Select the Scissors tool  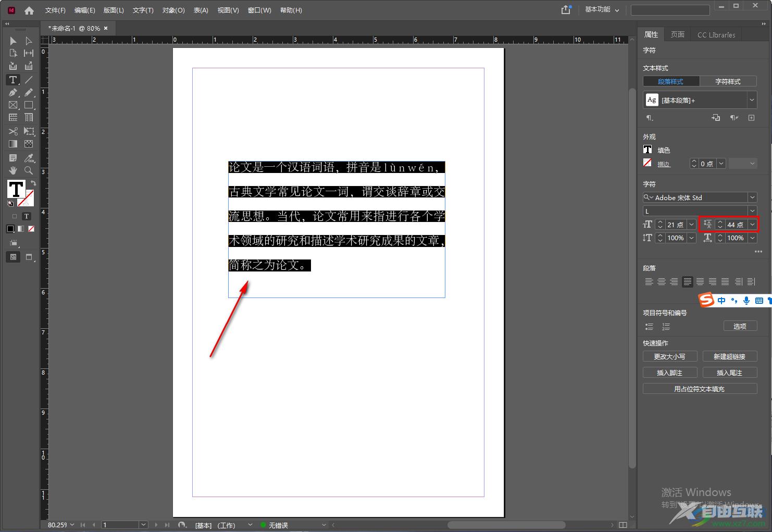[13, 131]
